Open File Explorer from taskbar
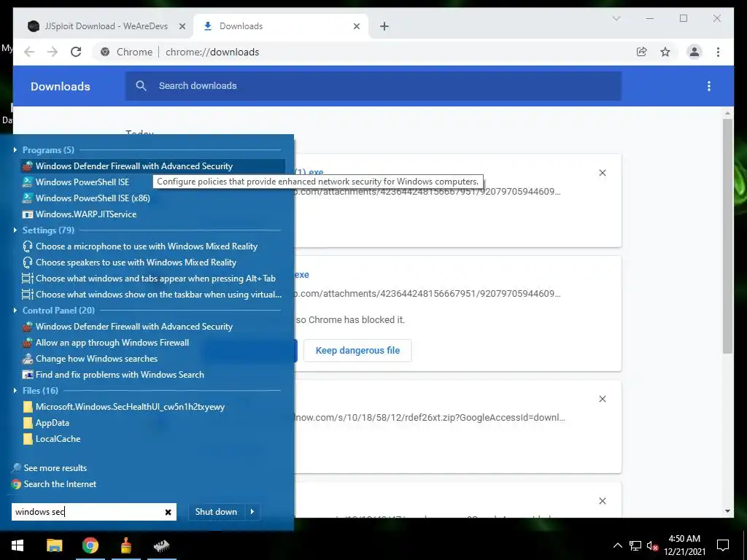This screenshot has width=747, height=560. (x=54, y=545)
